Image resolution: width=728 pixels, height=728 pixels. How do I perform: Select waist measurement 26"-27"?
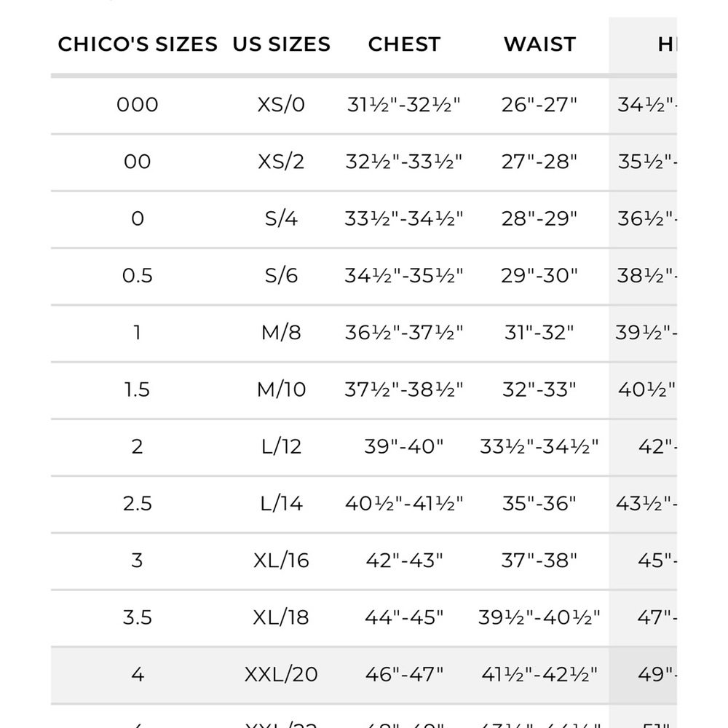(539, 105)
